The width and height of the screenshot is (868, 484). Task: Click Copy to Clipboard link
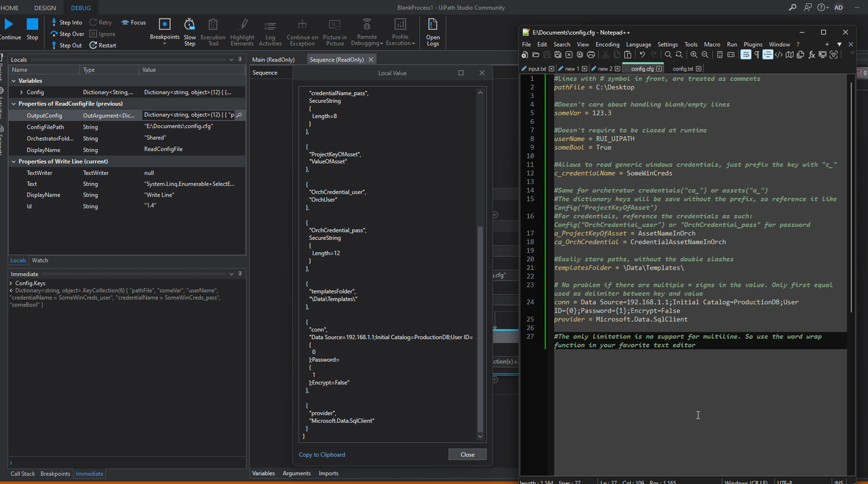click(x=321, y=455)
